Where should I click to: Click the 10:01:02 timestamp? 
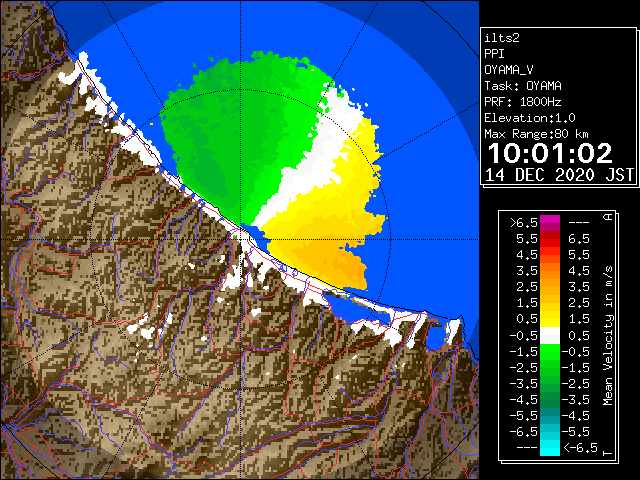tap(550, 153)
